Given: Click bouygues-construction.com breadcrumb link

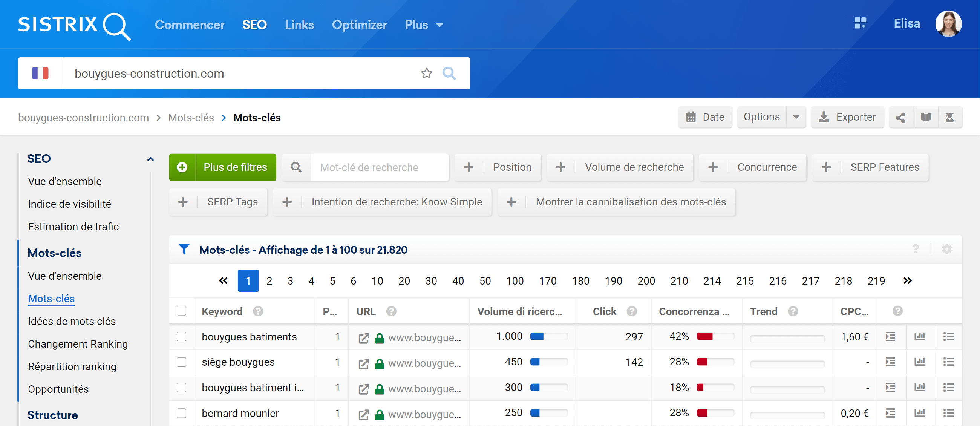Looking at the screenshot, I should click(84, 118).
